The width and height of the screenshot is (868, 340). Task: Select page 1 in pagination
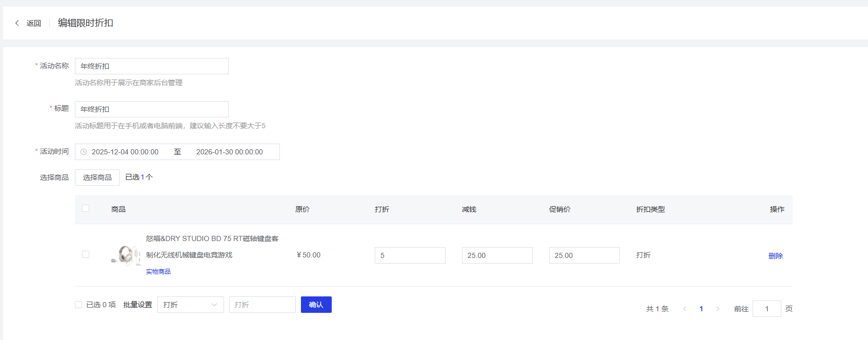pyautogui.click(x=701, y=309)
